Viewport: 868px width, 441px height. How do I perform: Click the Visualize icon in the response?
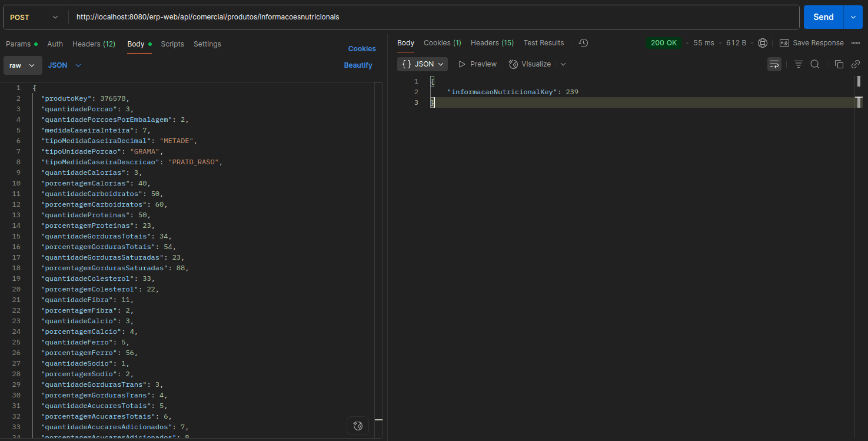530,64
